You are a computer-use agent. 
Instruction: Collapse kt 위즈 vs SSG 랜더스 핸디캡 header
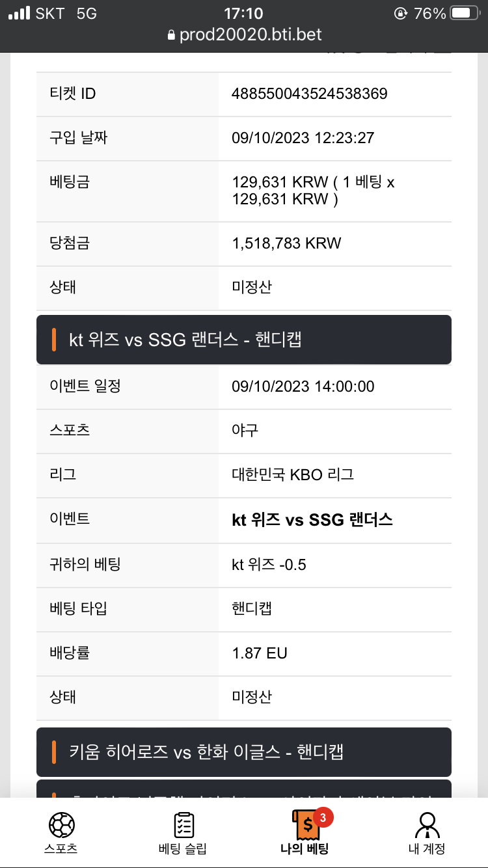coord(244,340)
